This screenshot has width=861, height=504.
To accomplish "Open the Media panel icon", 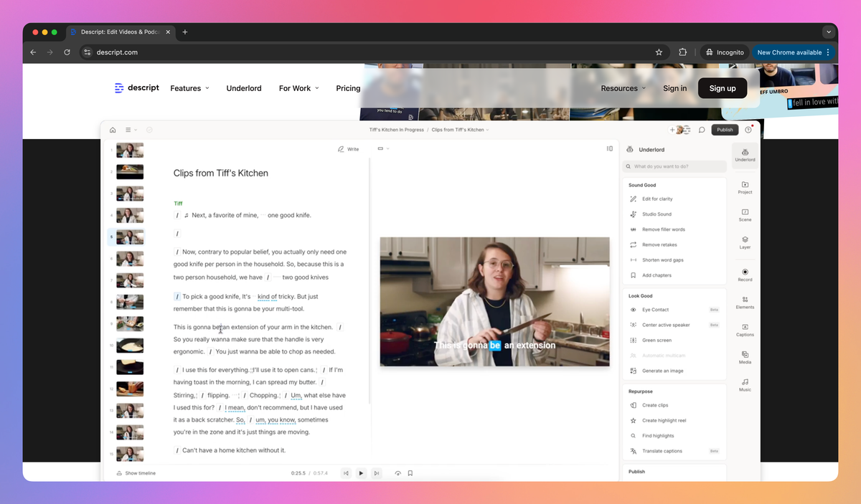I will tap(745, 357).
